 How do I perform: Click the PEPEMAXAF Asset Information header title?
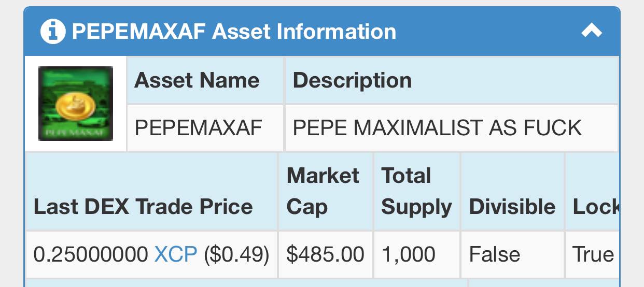click(234, 32)
